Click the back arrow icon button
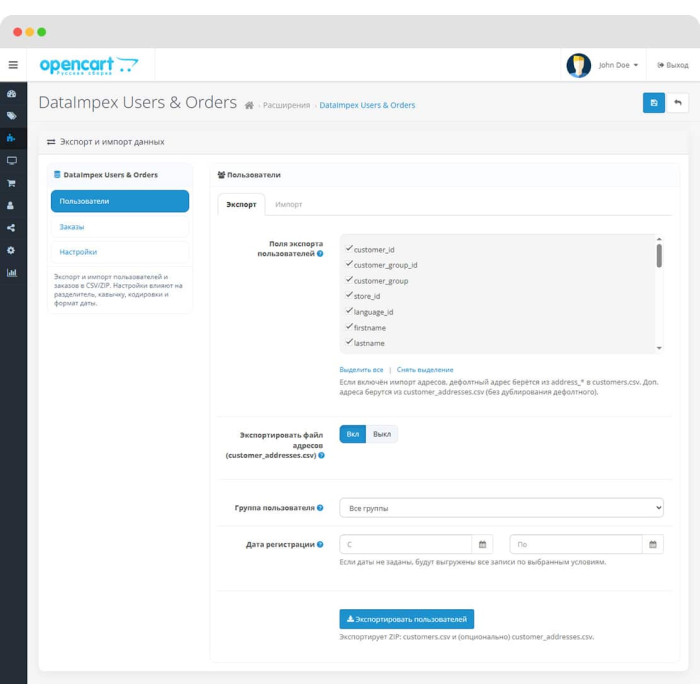Screen dimensions: 700x700 (677, 103)
